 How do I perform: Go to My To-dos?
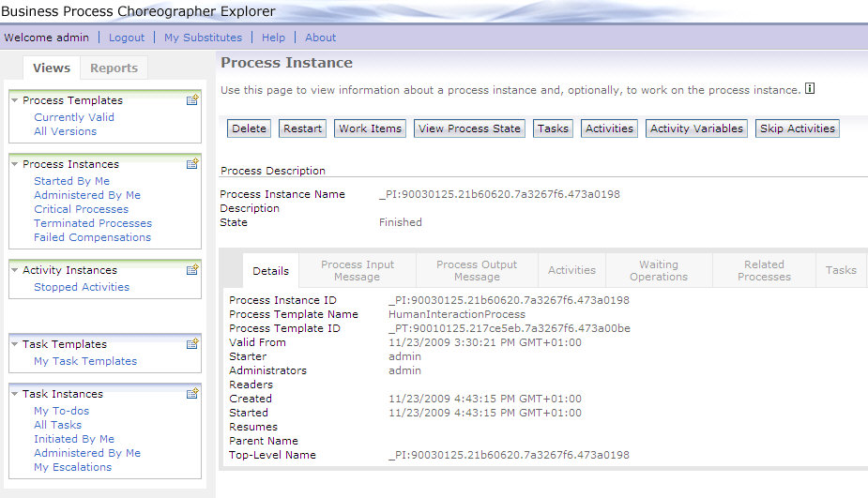pos(62,411)
